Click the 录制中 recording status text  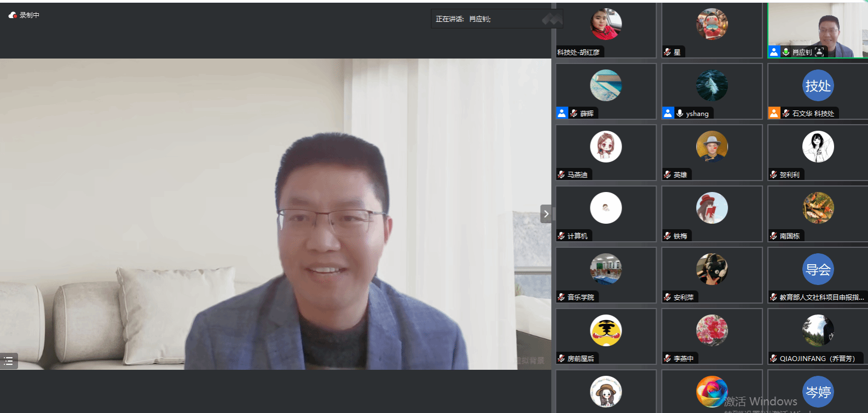click(30, 15)
